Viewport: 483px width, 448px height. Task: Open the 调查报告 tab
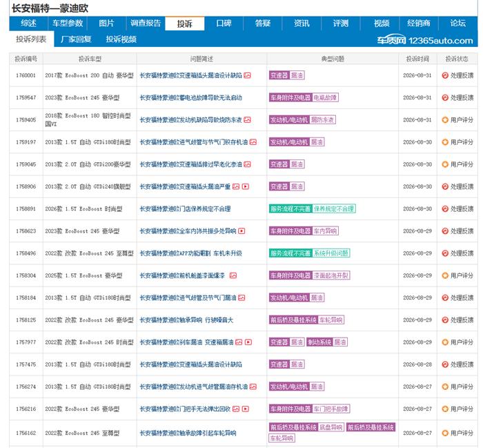(x=146, y=23)
